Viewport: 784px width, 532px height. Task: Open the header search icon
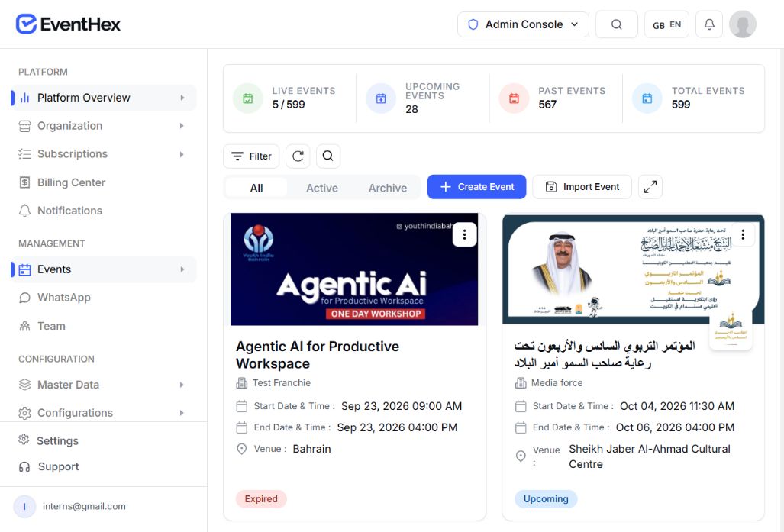[617, 24]
